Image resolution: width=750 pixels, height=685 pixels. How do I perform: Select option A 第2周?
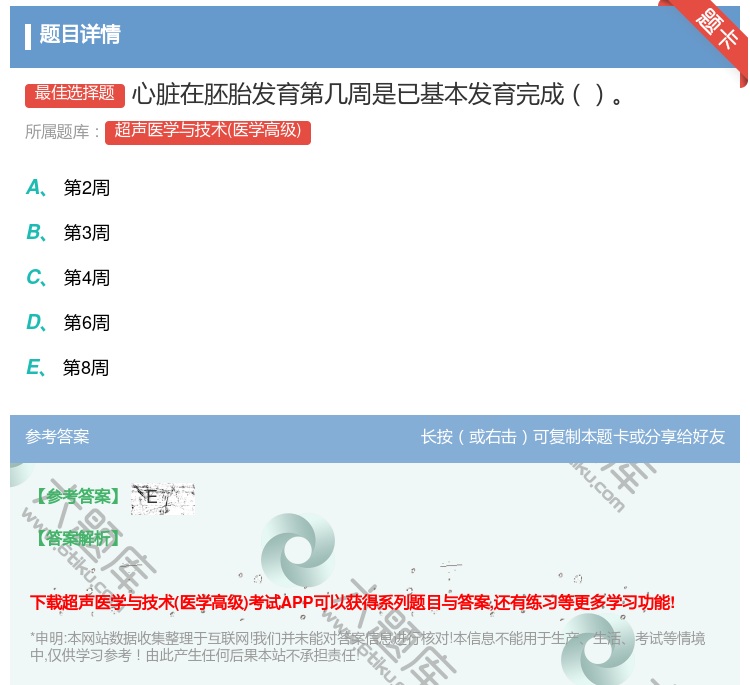coord(68,188)
